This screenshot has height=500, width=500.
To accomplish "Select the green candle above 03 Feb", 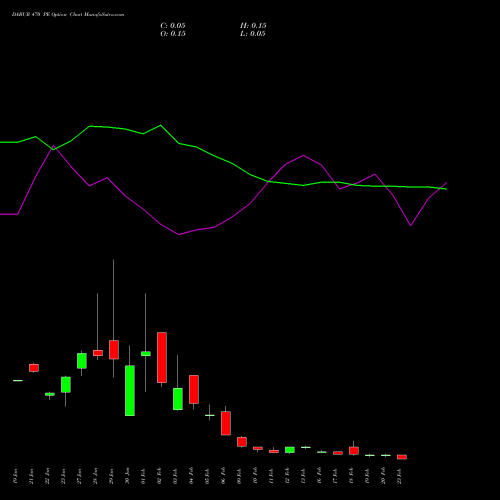I will click(178, 399).
